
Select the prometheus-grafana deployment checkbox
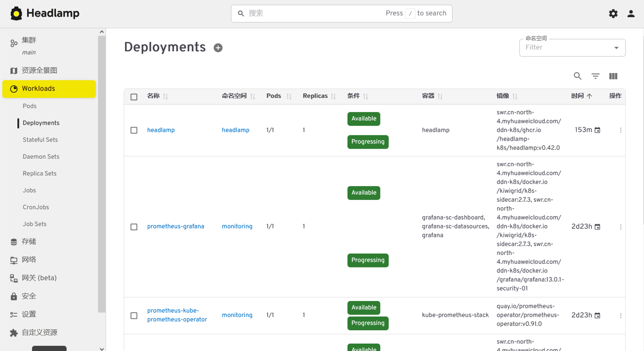click(134, 227)
